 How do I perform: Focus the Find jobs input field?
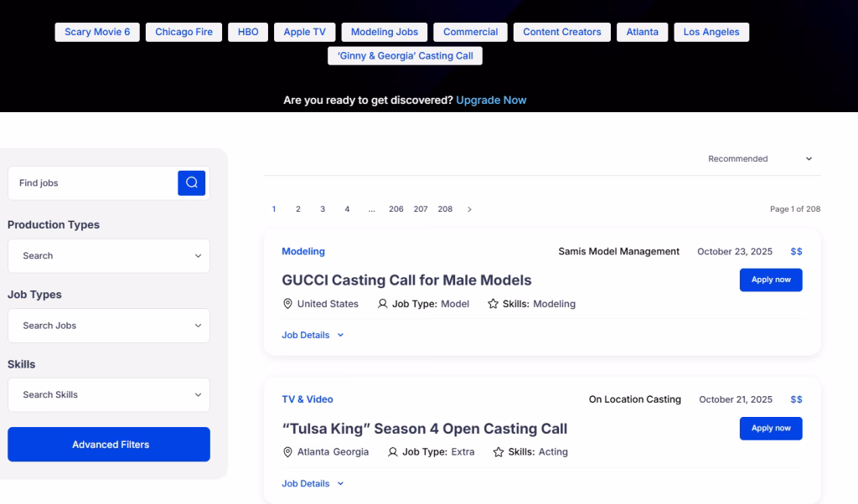click(x=92, y=183)
